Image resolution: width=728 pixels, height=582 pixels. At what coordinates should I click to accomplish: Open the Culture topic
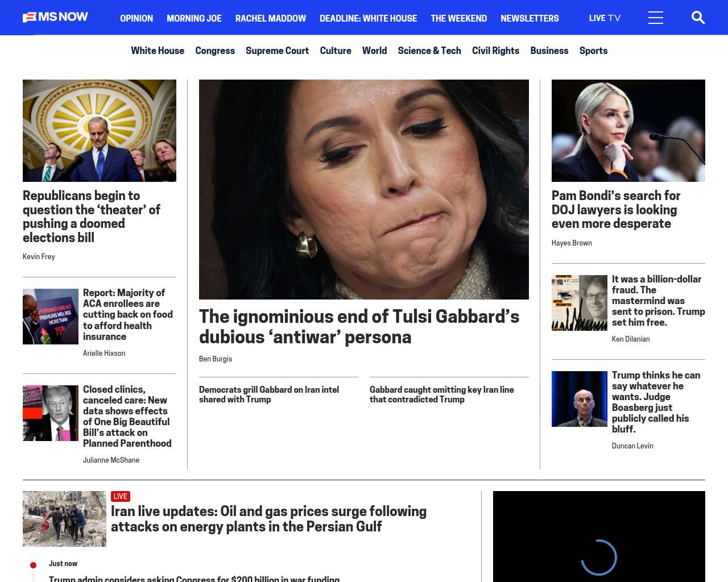tap(336, 51)
